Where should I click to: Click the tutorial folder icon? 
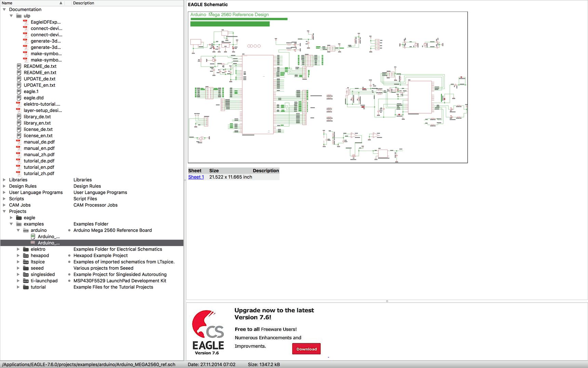(26, 287)
